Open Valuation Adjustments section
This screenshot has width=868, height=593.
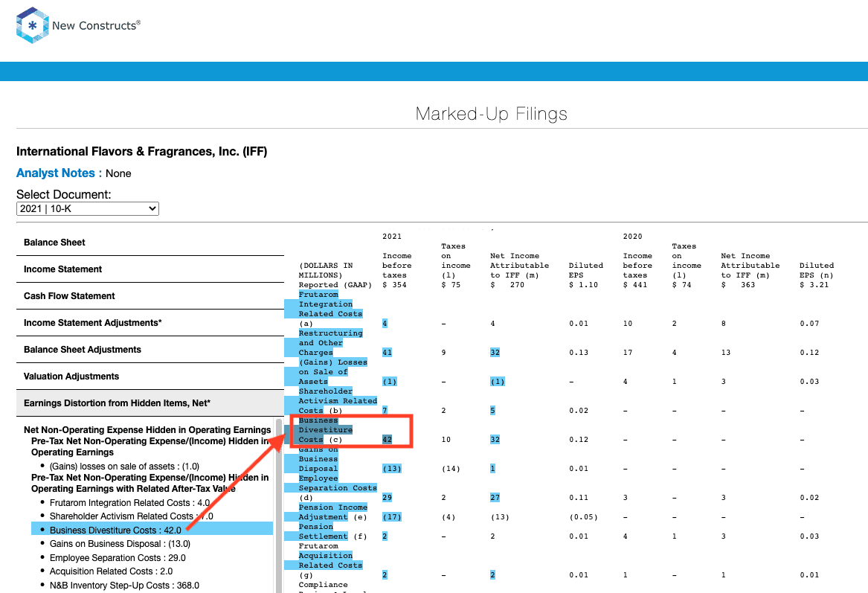150,376
